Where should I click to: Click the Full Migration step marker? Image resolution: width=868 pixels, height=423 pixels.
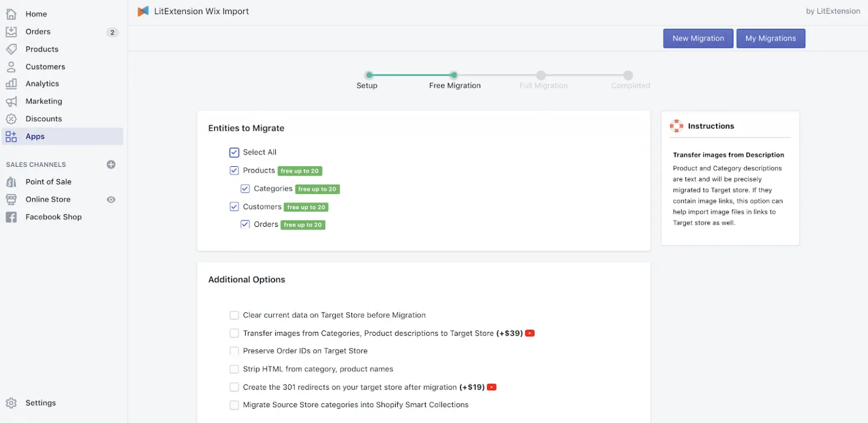tap(541, 75)
